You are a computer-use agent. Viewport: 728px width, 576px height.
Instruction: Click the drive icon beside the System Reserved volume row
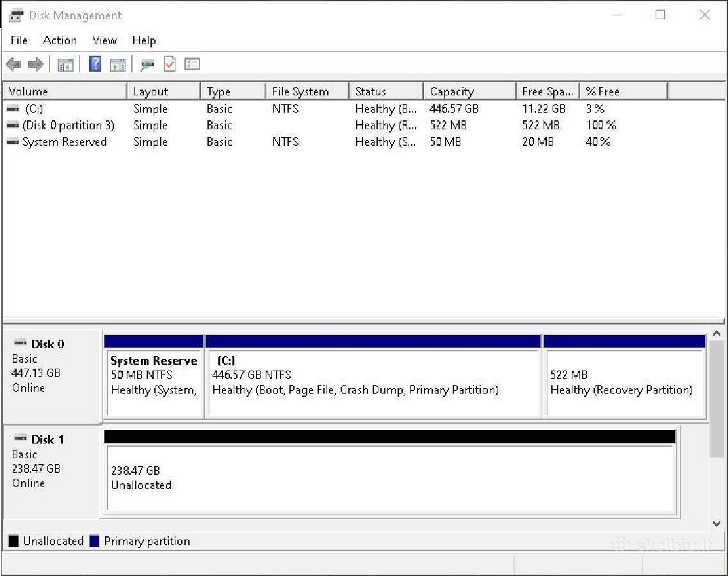point(13,142)
